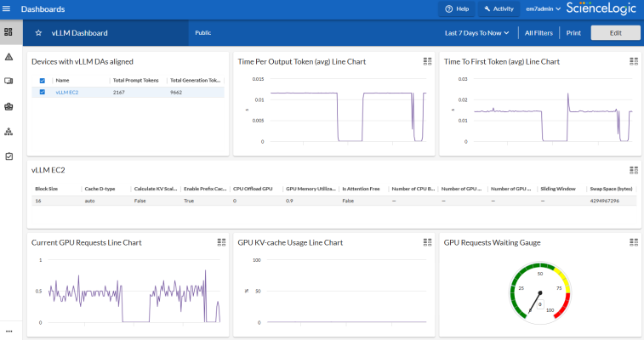
Task: Open the hamburger navigation menu
Action: pos(6,8)
